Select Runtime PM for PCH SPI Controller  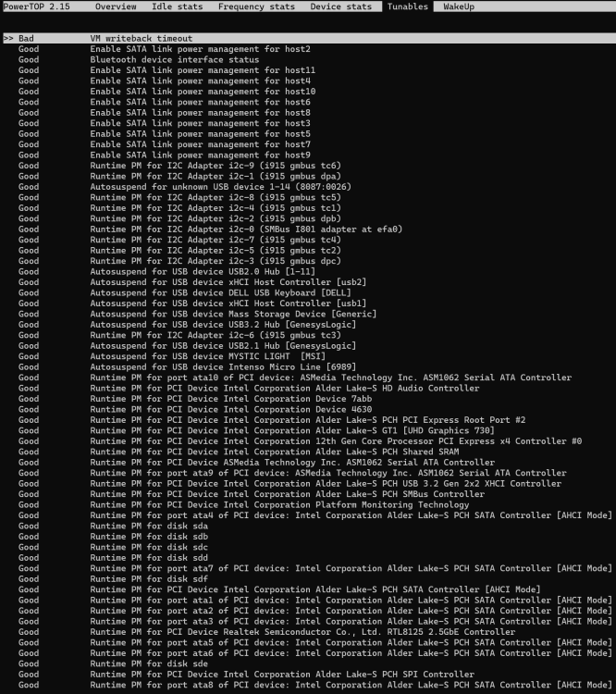pyautogui.click(x=246, y=675)
